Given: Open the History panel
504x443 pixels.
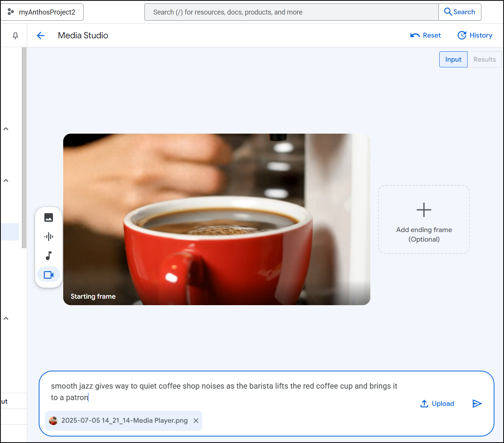Looking at the screenshot, I should click(x=475, y=35).
